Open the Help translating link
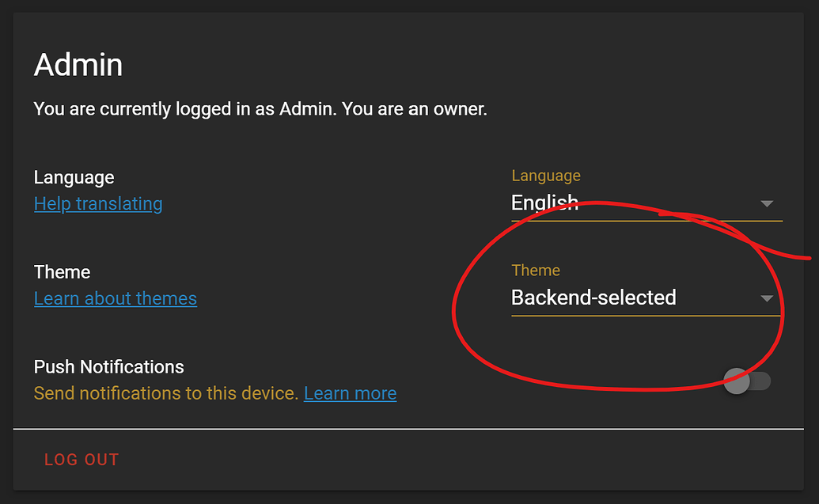This screenshot has height=504, width=819. (98, 203)
